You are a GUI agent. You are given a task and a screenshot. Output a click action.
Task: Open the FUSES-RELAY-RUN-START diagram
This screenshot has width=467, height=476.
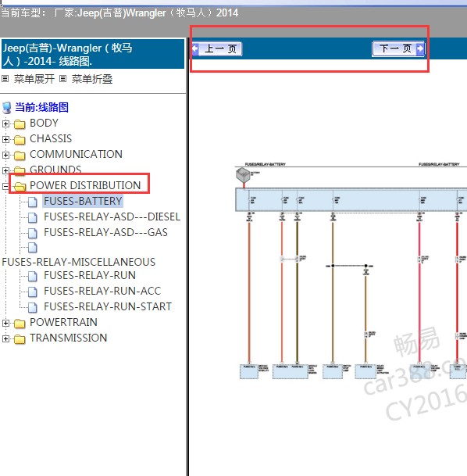coord(108,306)
